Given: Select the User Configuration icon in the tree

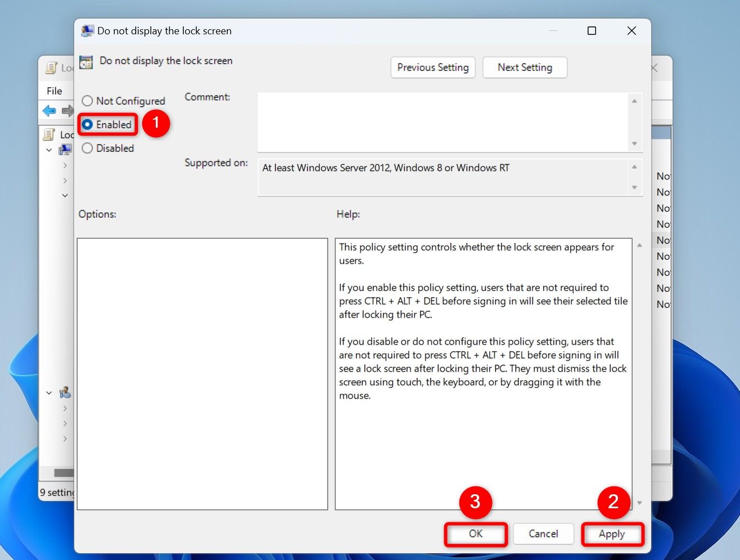Looking at the screenshot, I should pos(66,392).
